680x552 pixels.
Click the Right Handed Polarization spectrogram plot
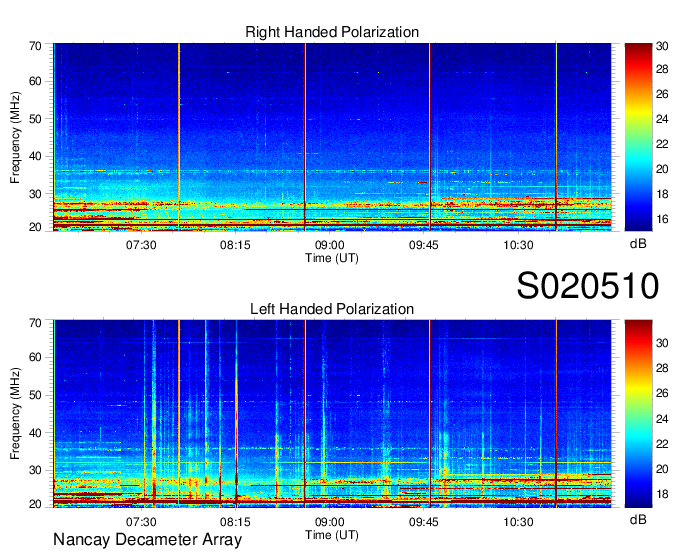(x=332, y=137)
